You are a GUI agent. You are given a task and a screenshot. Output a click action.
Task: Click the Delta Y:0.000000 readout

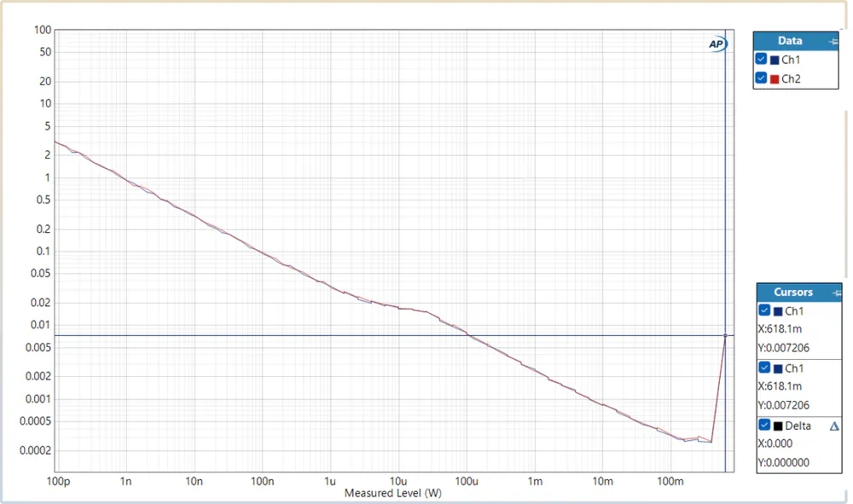pos(783,463)
